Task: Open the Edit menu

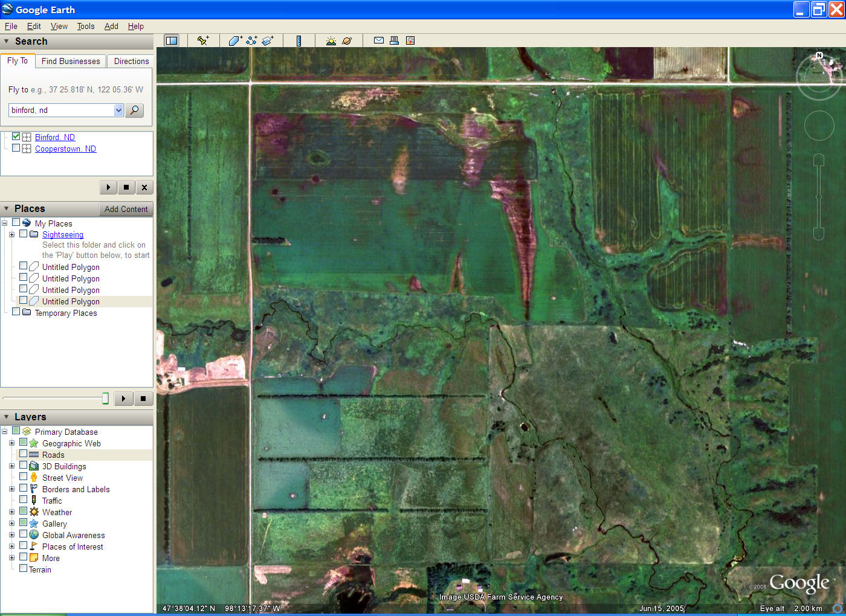Action: click(34, 26)
